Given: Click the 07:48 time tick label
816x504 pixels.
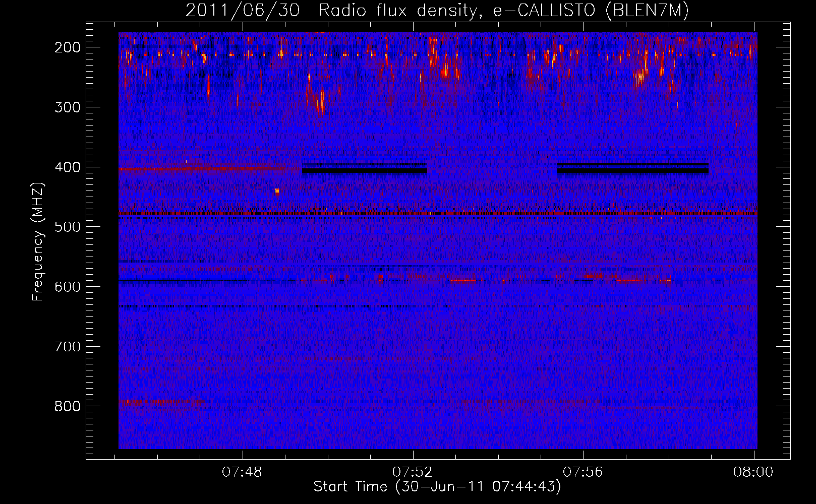Looking at the screenshot, I should coord(242,472).
